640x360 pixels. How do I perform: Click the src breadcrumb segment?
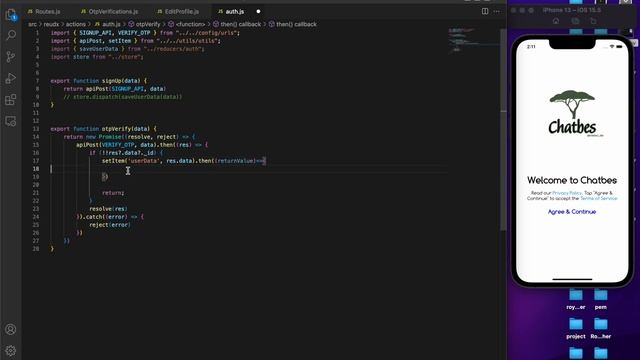tap(32, 24)
